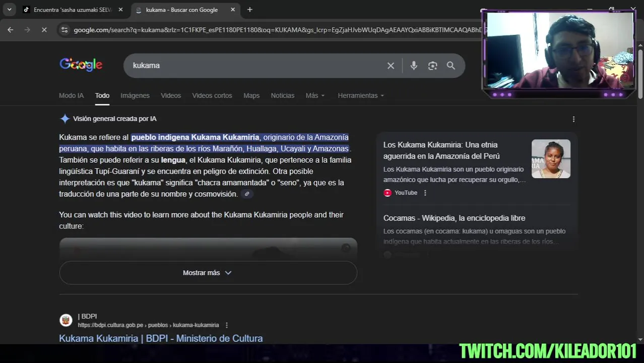644x363 pixels.
Task: Expand AI overview with Mostrar más
Action: [x=208, y=273]
